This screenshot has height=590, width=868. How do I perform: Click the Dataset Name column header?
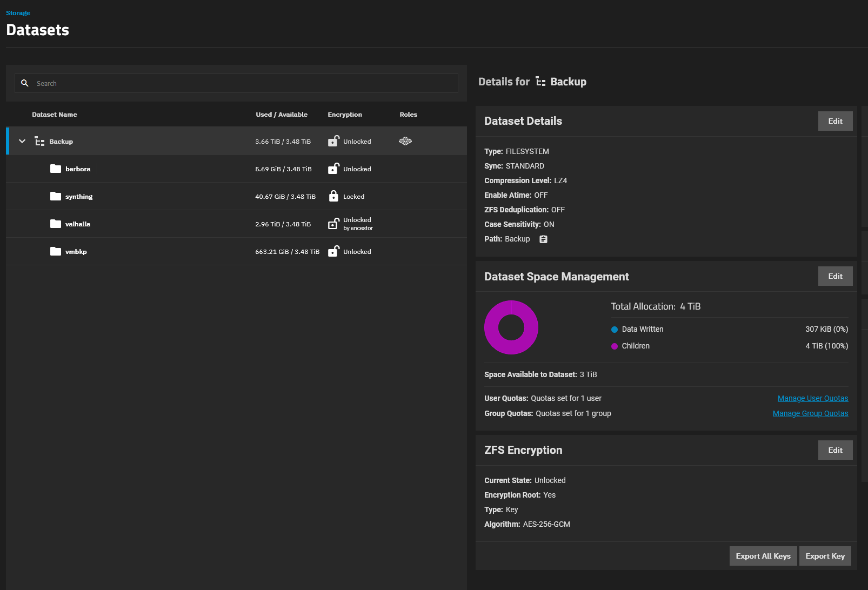(x=55, y=115)
